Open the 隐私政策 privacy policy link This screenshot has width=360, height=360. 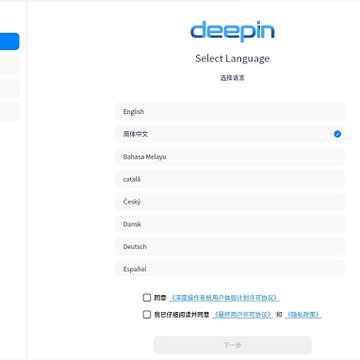tap(303, 314)
